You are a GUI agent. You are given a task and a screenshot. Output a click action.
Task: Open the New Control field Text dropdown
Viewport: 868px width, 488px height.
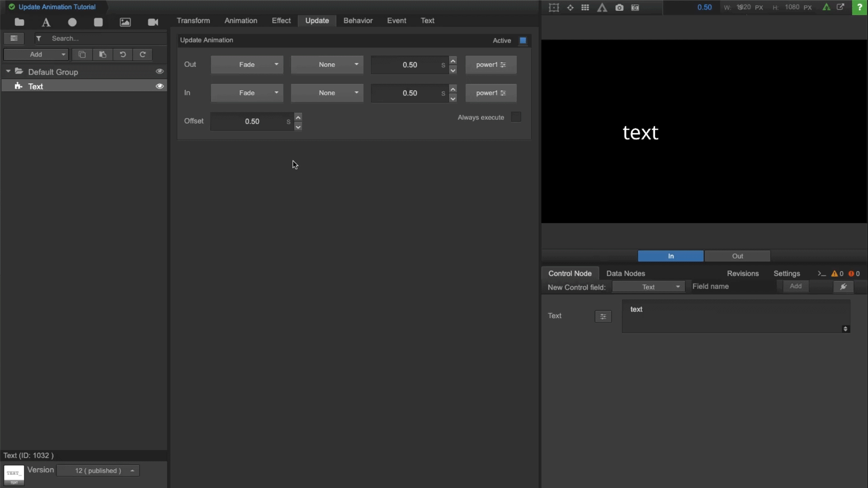(x=649, y=287)
